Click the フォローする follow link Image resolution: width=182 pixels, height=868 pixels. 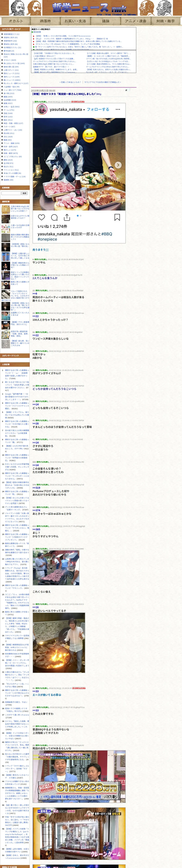pos(98,110)
